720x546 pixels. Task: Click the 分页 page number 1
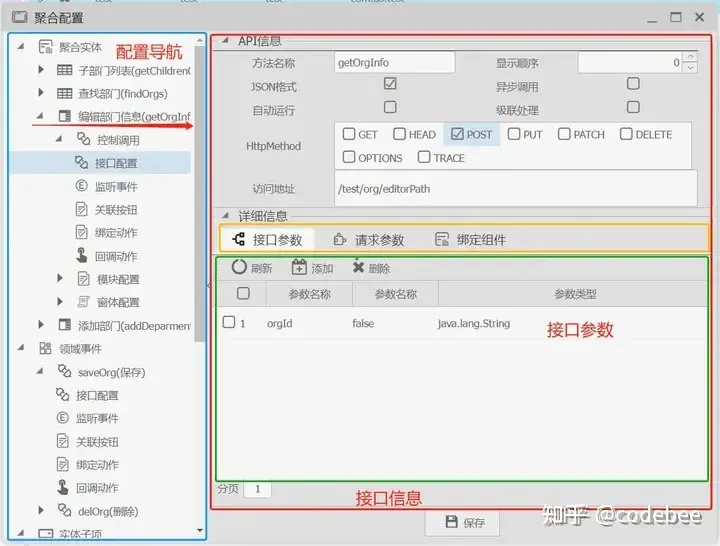click(258, 489)
